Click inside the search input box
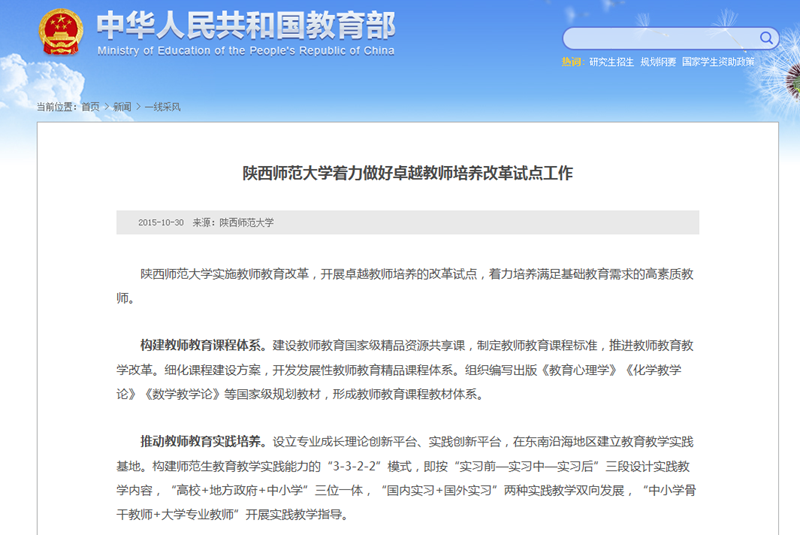This screenshot has height=535, width=800. click(x=660, y=39)
